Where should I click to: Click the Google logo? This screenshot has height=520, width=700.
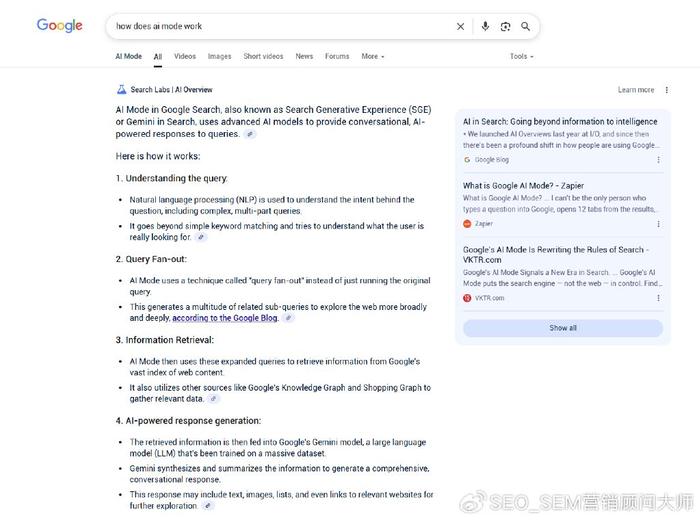59,25
